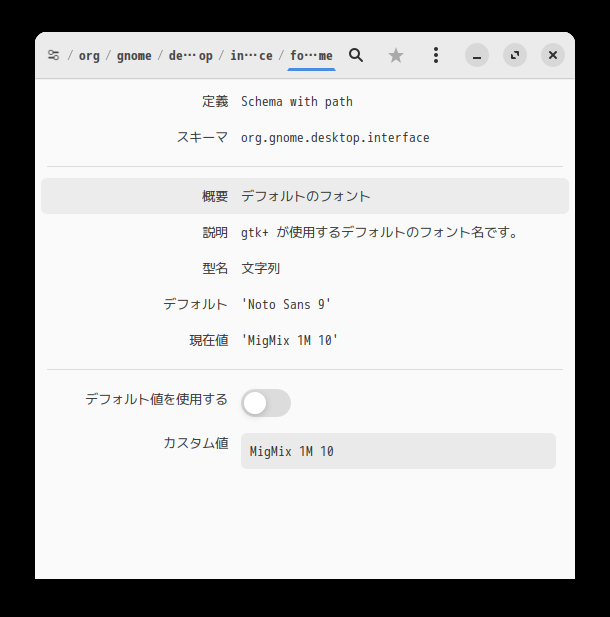
Task: Toggle the デフォルト値を使用する switch
Action: (x=266, y=403)
